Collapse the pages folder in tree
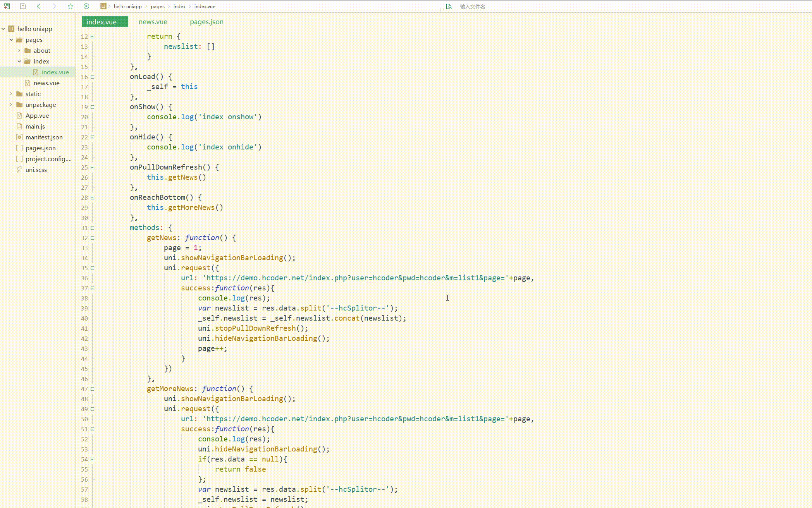The image size is (812, 508). tap(11, 39)
